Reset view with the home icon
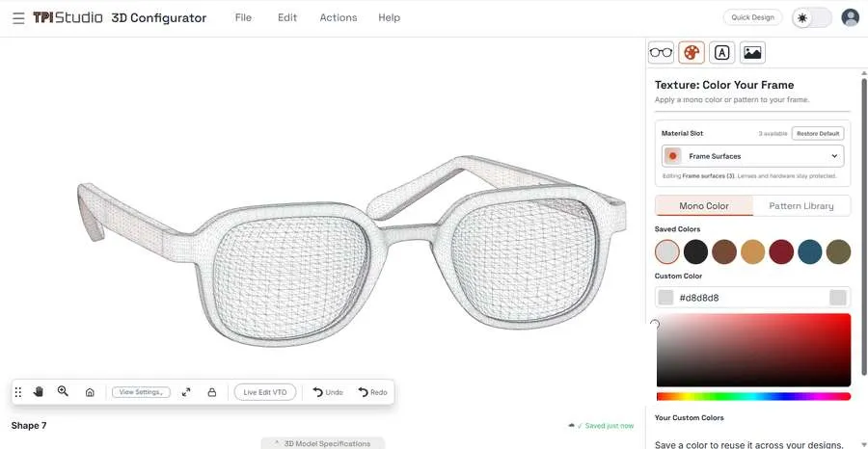Screen dimensions: 868x449 (x=90, y=392)
